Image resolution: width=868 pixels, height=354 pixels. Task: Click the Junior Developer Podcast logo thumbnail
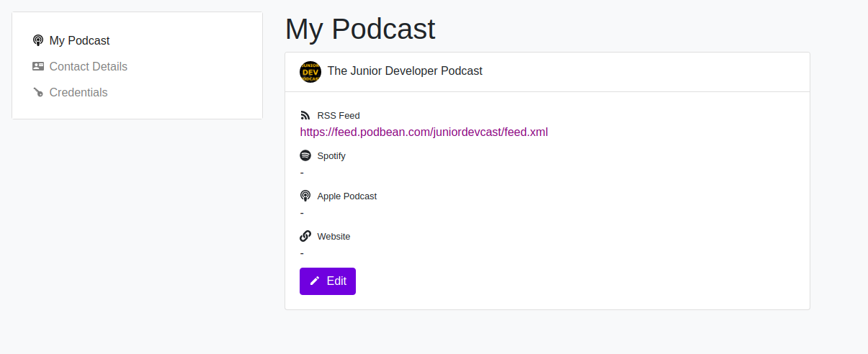tap(310, 71)
